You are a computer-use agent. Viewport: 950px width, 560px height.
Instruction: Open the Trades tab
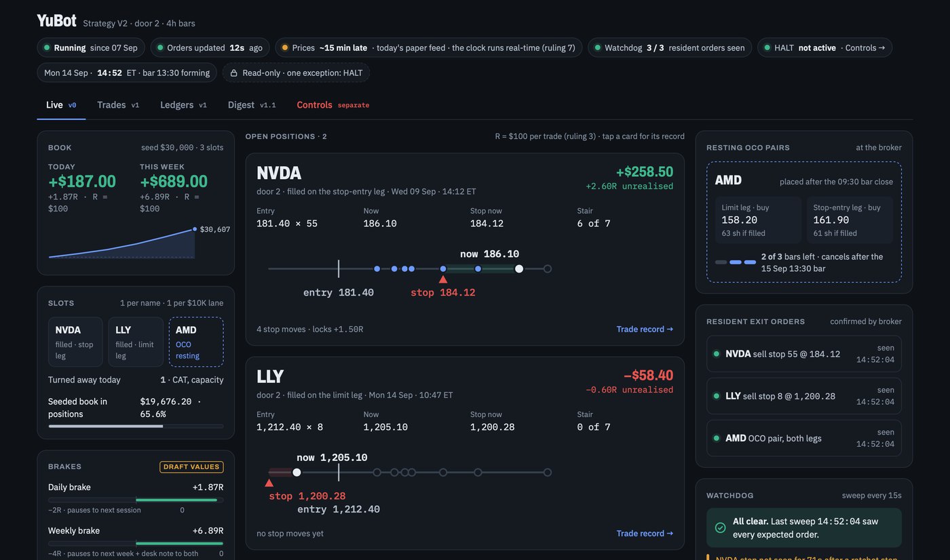click(x=118, y=105)
